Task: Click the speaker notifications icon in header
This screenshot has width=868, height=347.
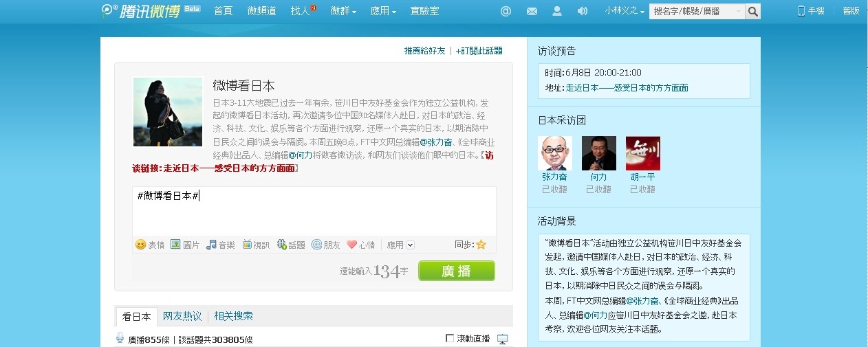Action: [583, 11]
